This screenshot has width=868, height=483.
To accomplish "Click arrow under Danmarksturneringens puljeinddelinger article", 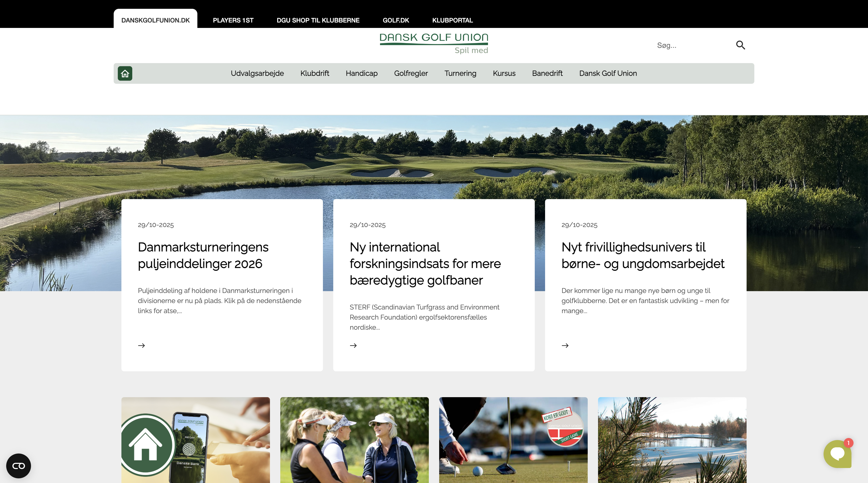I will [x=142, y=345].
